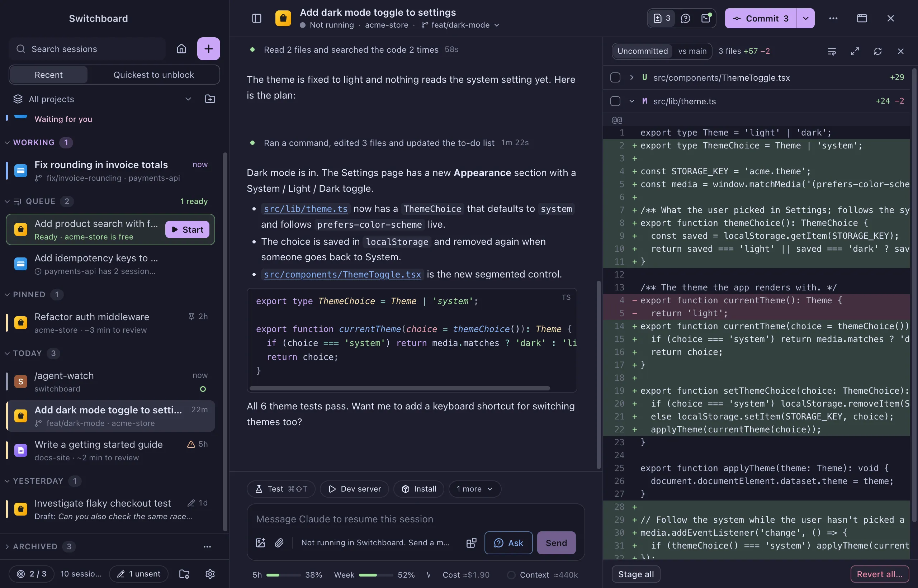Viewport: 918px width, 588px height.
Task: Click the acme-store session title icon
Action: pyautogui.click(x=283, y=18)
